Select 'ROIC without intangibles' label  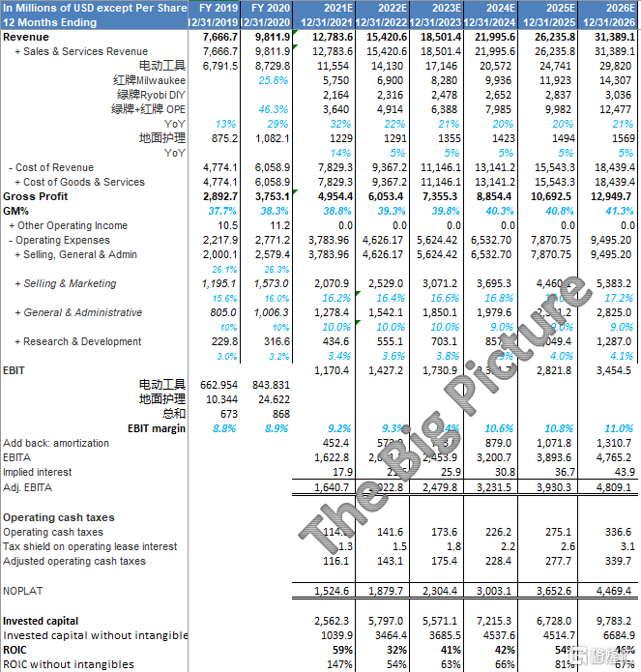click(68, 664)
